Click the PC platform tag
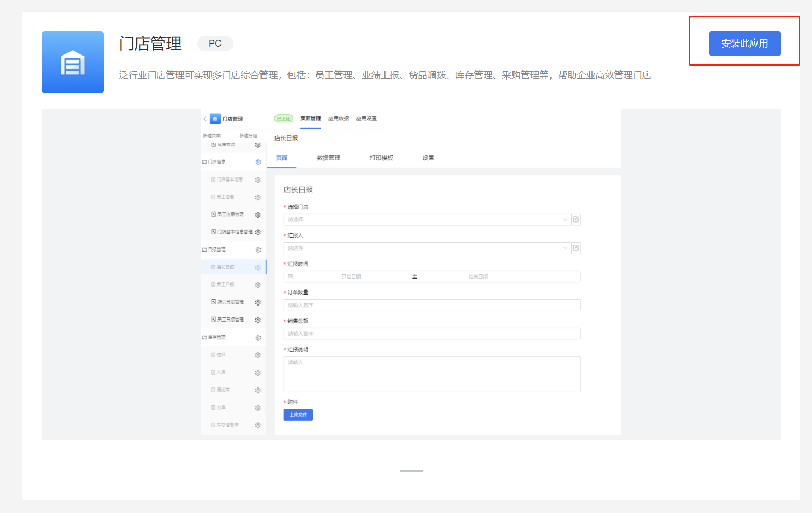 pos(215,44)
